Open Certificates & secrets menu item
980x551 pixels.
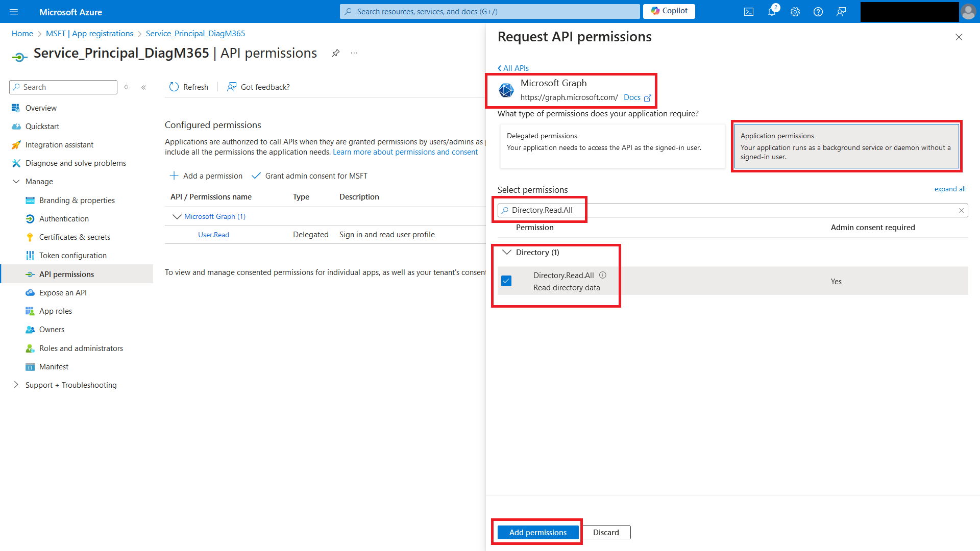tap(75, 237)
